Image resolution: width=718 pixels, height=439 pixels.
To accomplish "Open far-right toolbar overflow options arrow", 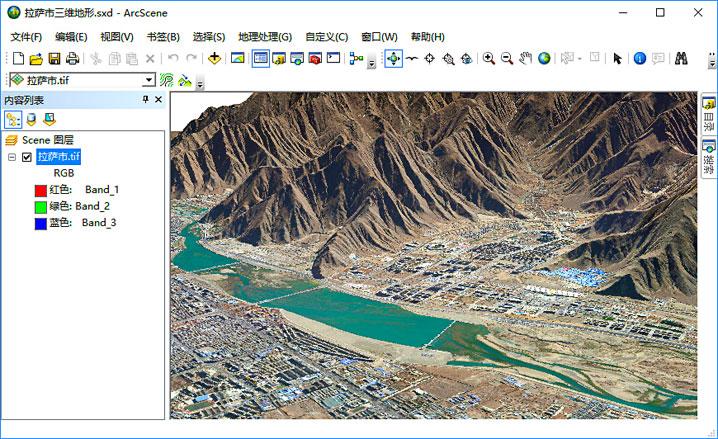I will (x=712, y=60).
